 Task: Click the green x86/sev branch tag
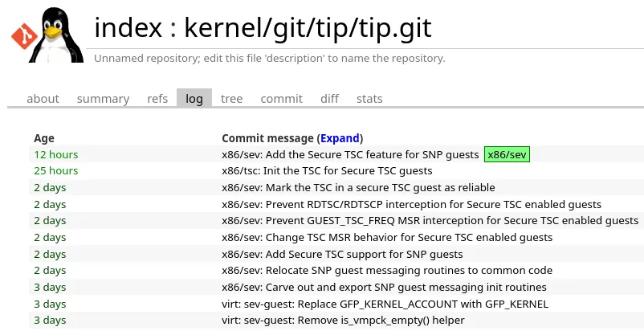pos(507,154)
